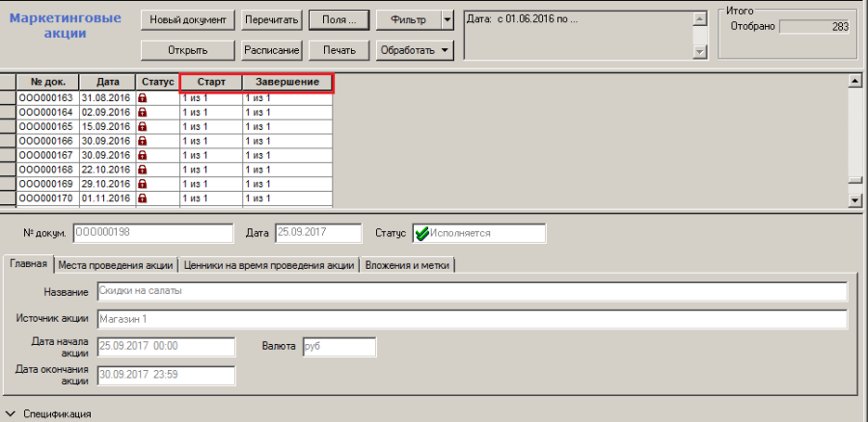The width and height of the screenshot is (868, 422).
Task: Click the document table scroll up arrow
Action: (855, 81)
